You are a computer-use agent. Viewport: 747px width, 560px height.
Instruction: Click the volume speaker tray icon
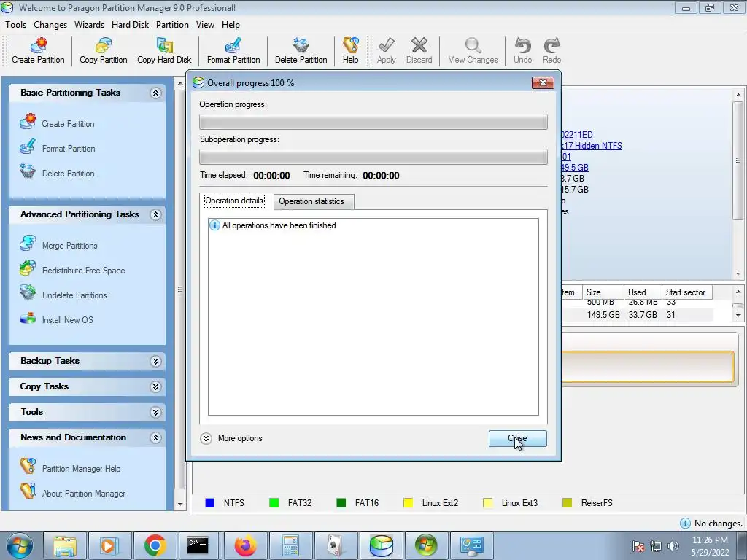click(673, 545)
